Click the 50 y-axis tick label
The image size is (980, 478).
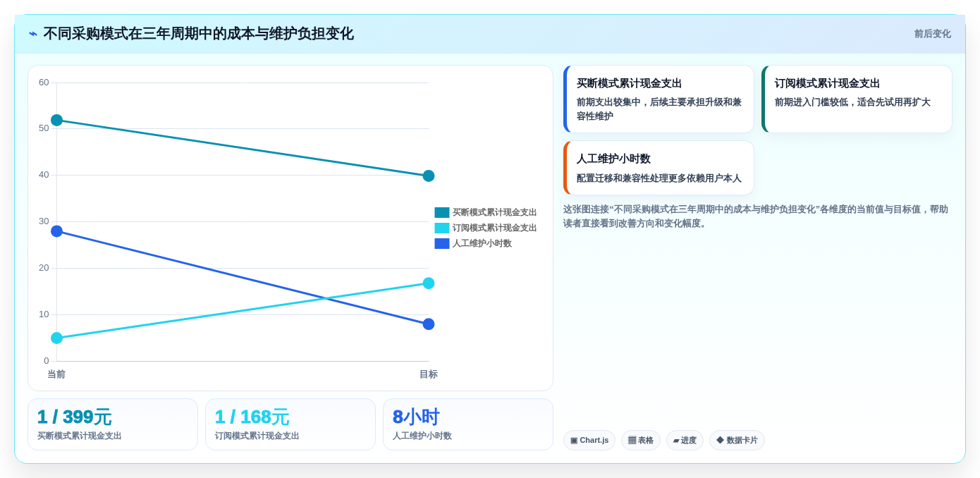click(x=44, y=128)
